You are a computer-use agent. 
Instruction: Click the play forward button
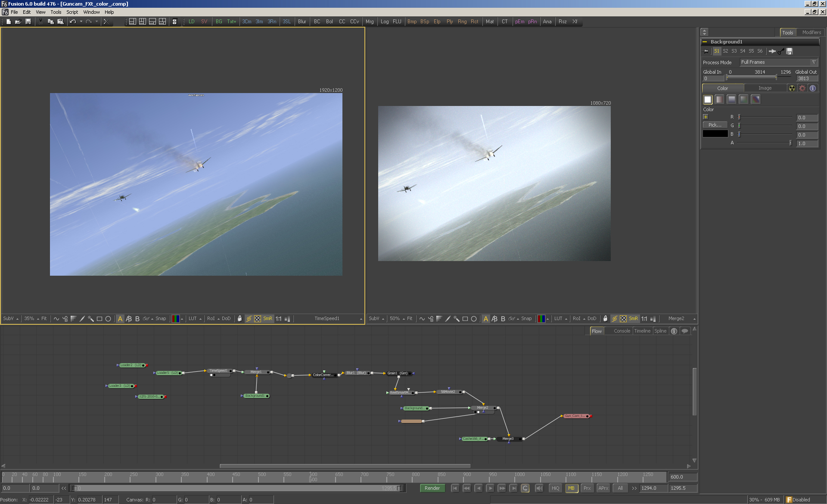coord(490,488)
